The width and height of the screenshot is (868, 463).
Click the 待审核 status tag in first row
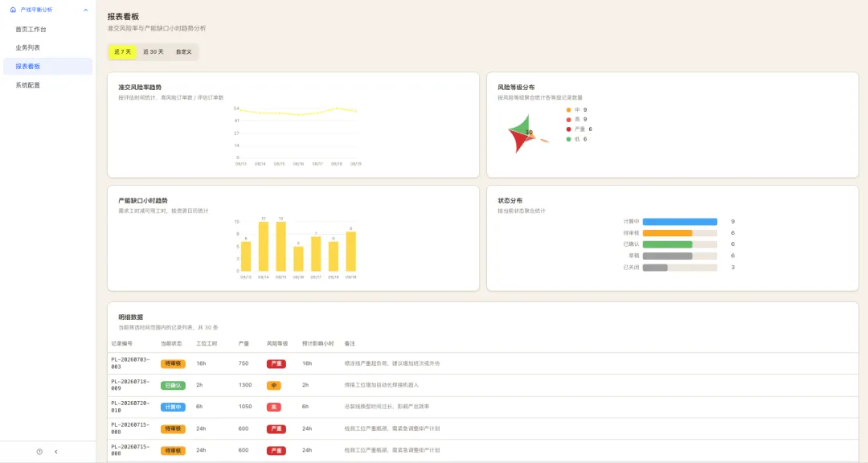[173, 364]
